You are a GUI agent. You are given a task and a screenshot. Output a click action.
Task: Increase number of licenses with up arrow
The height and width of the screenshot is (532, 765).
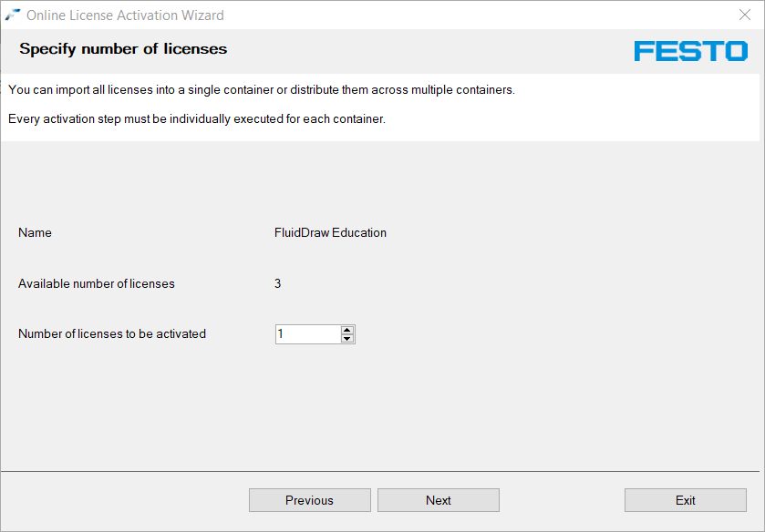click(346, 330)
